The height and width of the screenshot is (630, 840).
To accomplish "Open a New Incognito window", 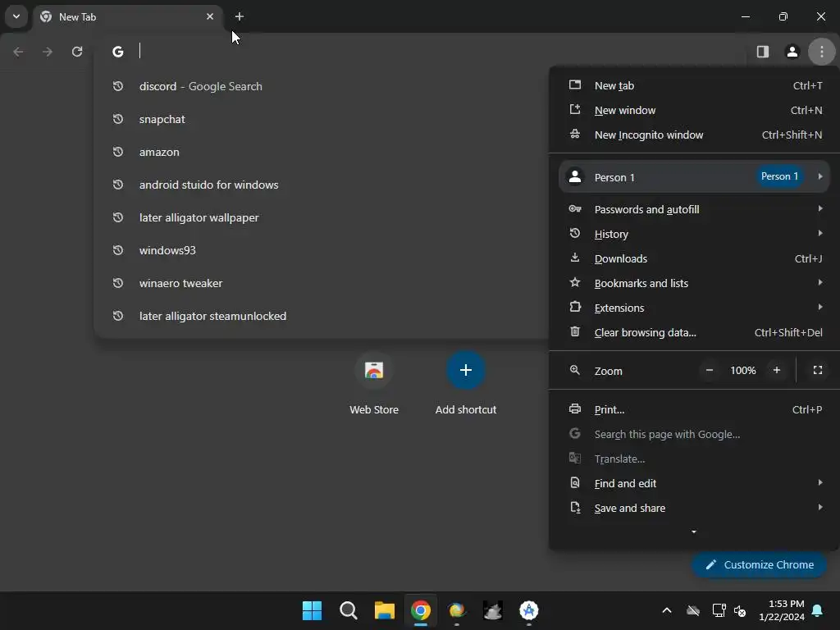I will click(694, 135).
